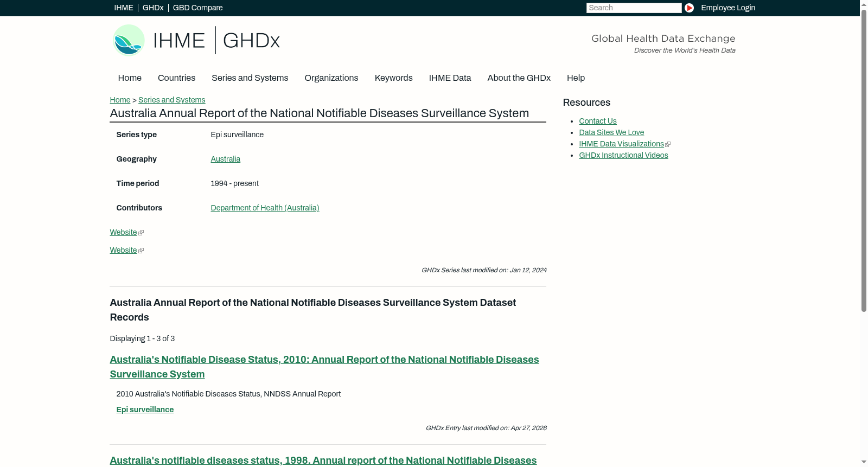Open Data Sites We Love link
The image size is (868, 467).
click(x=611, y=132)
